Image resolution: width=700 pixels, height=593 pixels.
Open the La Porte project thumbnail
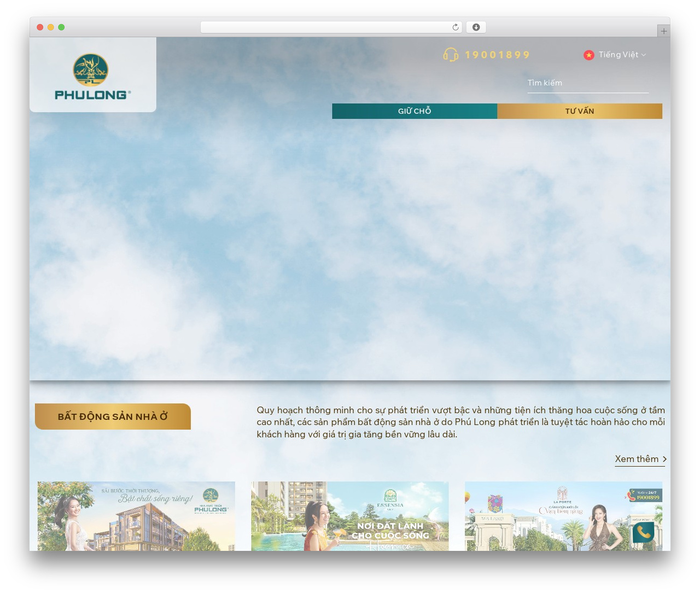click(x=563, y=516)
